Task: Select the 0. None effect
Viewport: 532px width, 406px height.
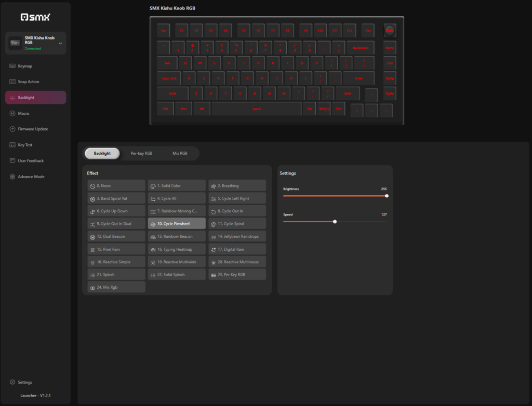Action: point(116,186)
